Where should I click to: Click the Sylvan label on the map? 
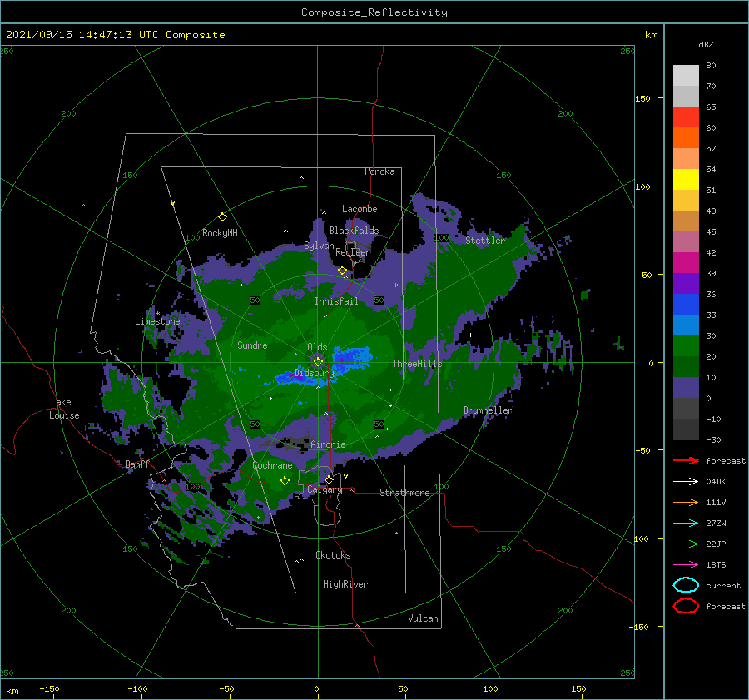point(319,246)
